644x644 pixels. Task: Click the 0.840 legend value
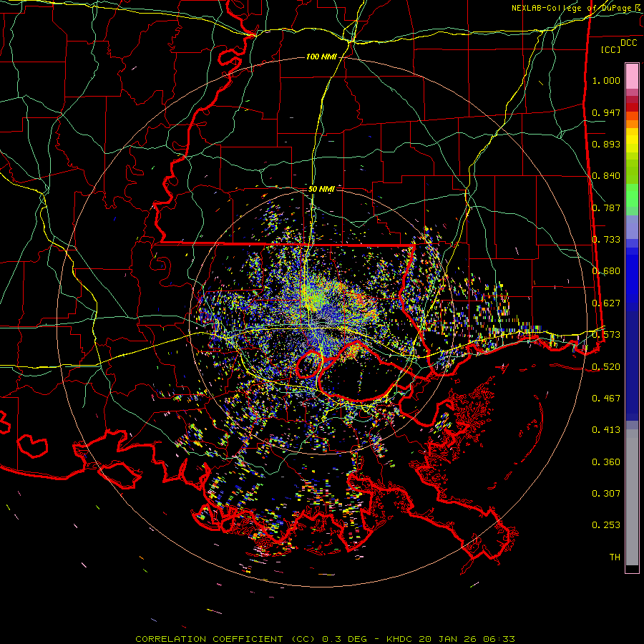606,176
